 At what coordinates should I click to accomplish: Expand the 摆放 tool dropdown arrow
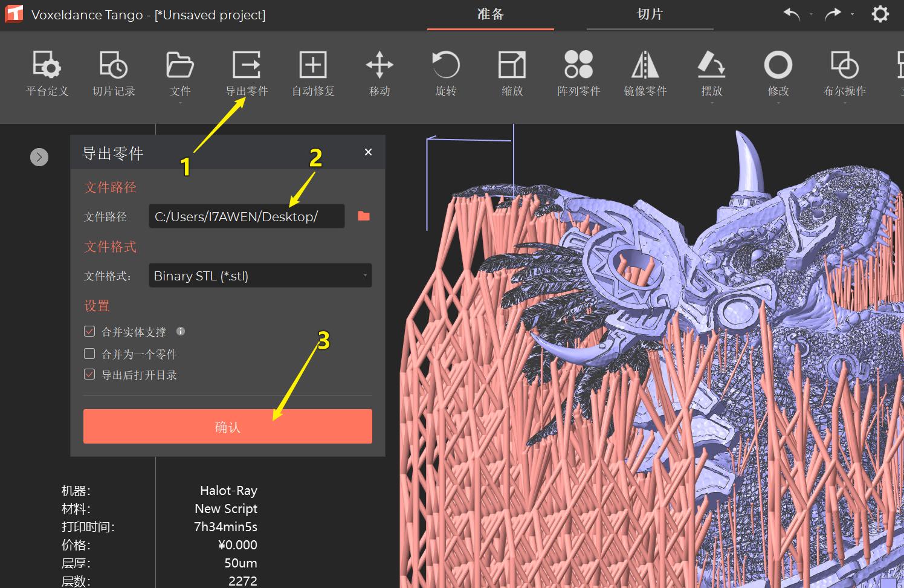pos(711,103)
